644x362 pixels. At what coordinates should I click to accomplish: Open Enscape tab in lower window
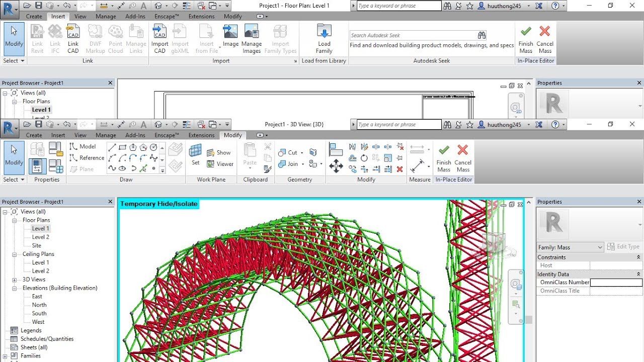pyautogui.click(x=167, y=135)
